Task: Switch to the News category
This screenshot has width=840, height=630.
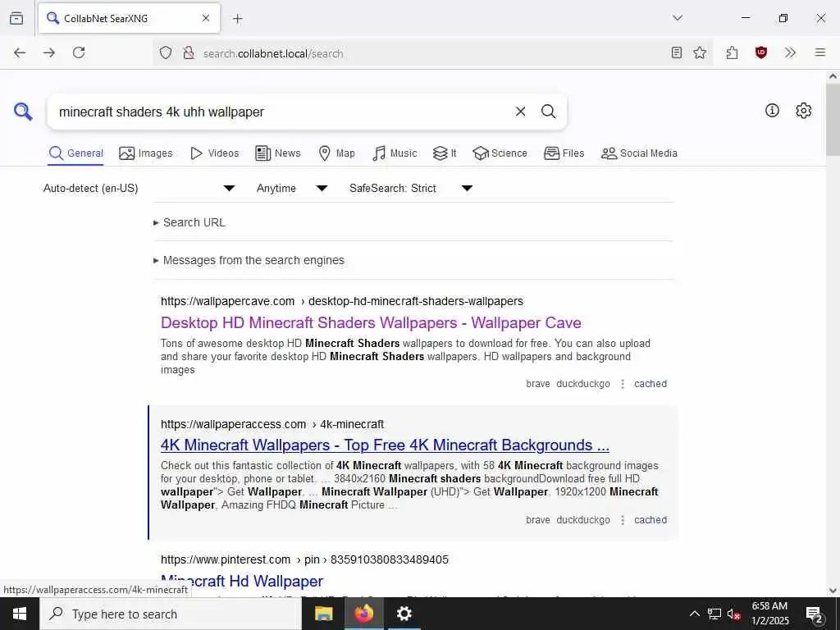Action: 277,153
